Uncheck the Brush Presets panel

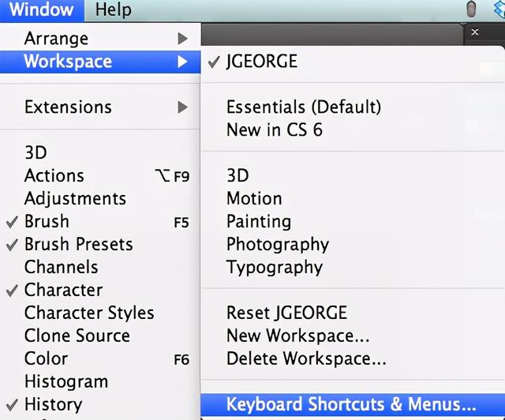78,245
